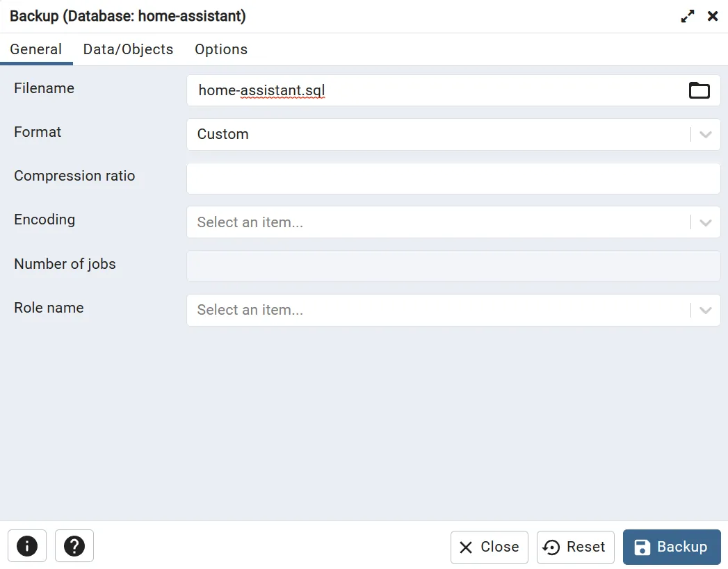The height and width of the screenshot is (569, 728).
Task: Maximize the Backup dialog
Action: pyautogui.click(x=688, y=17)
